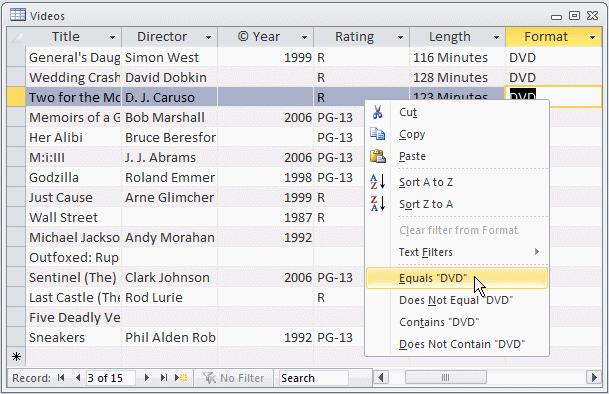The width and height of the screenshot is (609, 394).
Task: Go to last record navigation arrow
Action: pos(164,378)
